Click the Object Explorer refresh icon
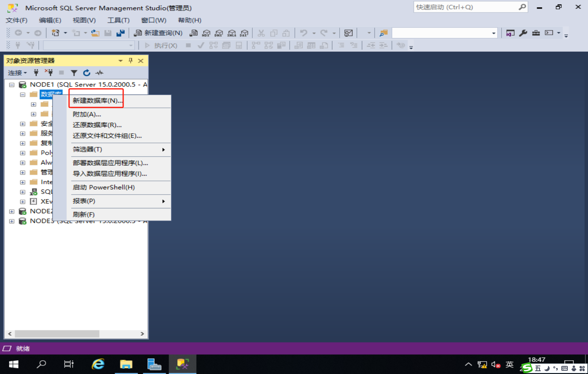 pyautogui.click(x=86, y=73)
